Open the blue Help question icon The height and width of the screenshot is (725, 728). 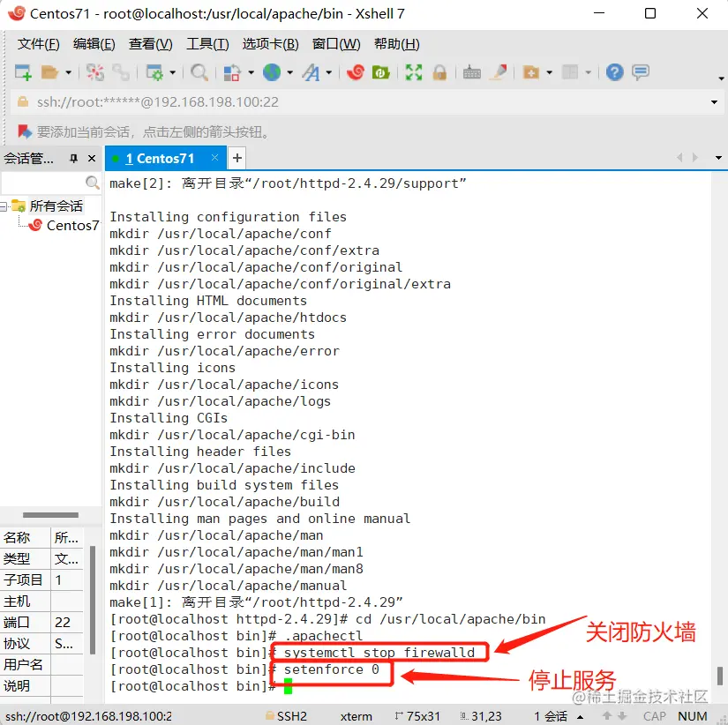614,72
